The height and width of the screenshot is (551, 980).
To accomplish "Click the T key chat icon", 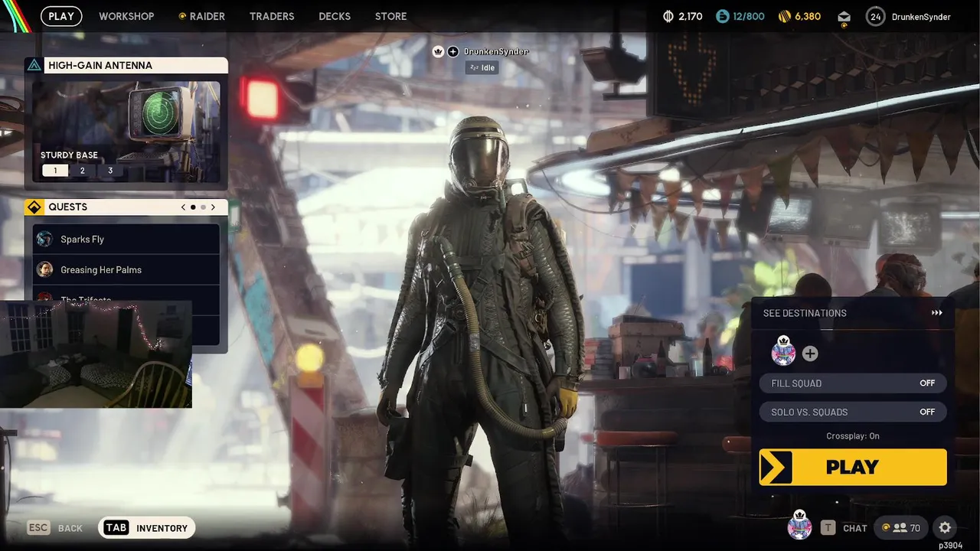I will click(828, 528).
